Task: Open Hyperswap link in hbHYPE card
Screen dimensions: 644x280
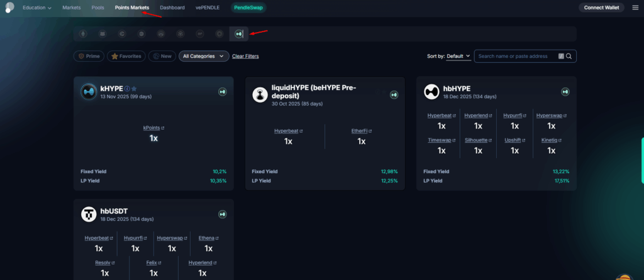Action: (549, 116)
